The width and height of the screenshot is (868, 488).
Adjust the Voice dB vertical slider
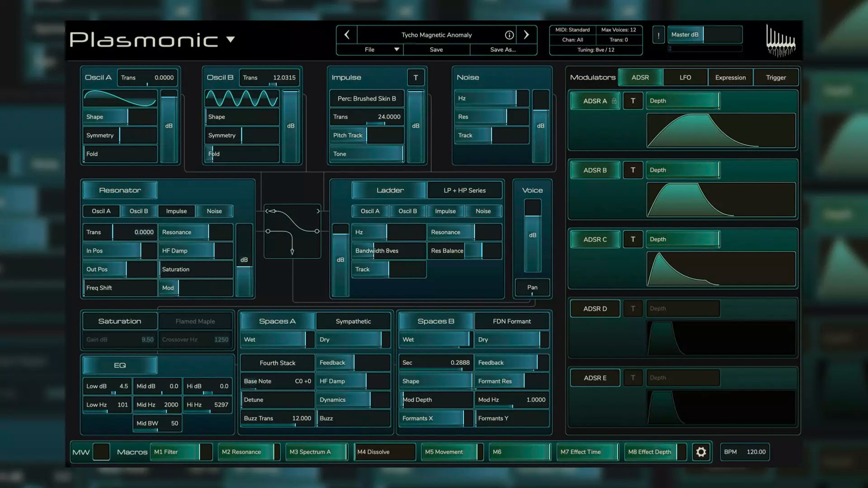533,236
